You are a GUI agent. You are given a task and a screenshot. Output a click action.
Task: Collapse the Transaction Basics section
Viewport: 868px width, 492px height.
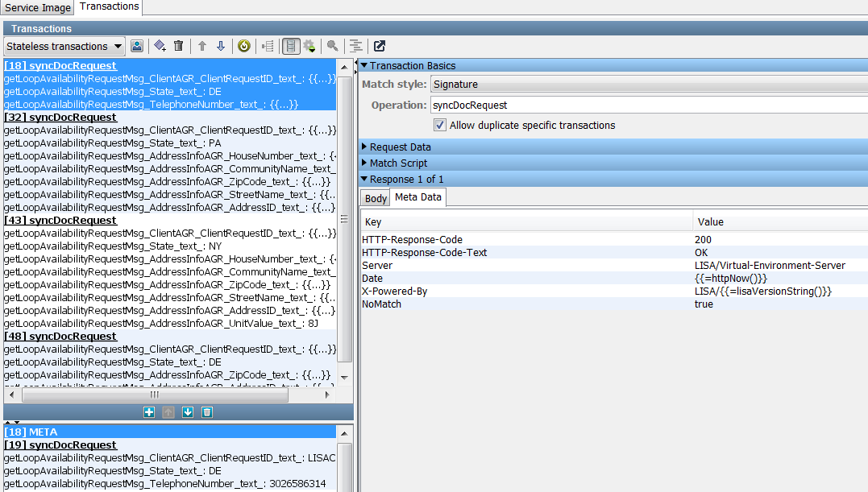click(412, 66)
